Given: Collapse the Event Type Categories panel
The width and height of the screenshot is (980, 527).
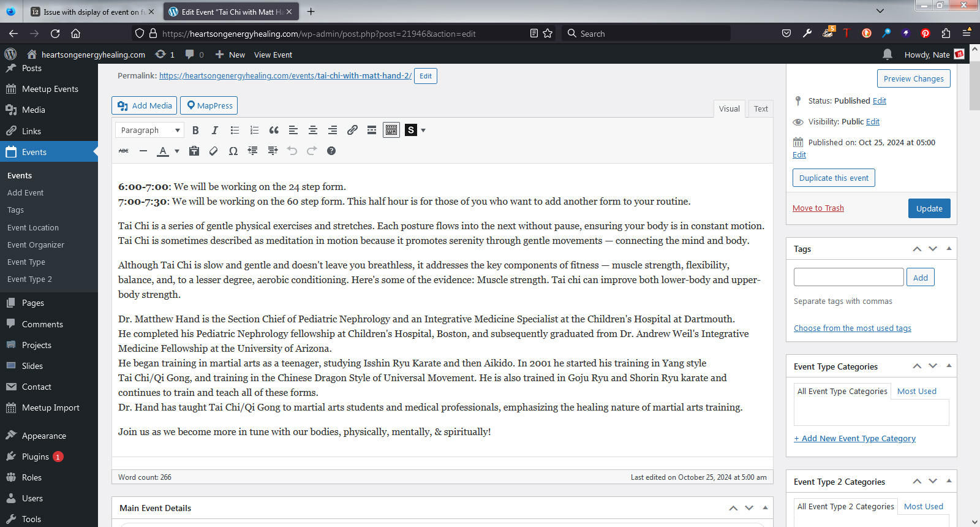Looking at the screenshot, I should [949, 366].
